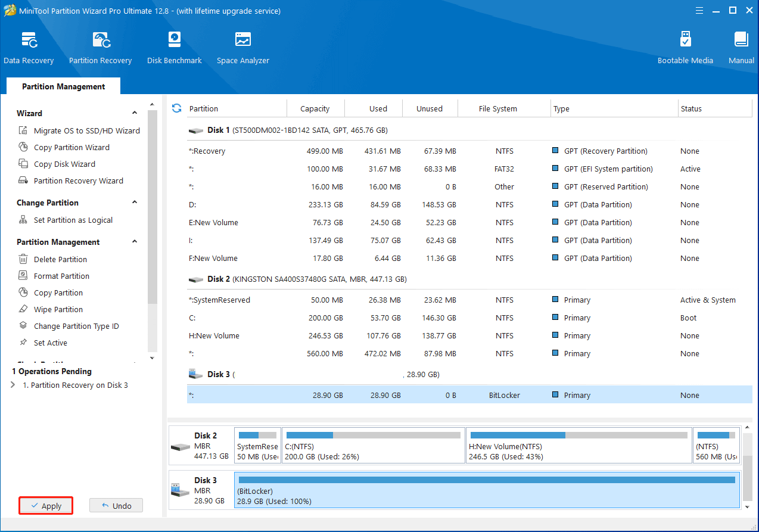Select the C: boot partition row
759x532 pixels.
tap(469, 318)
